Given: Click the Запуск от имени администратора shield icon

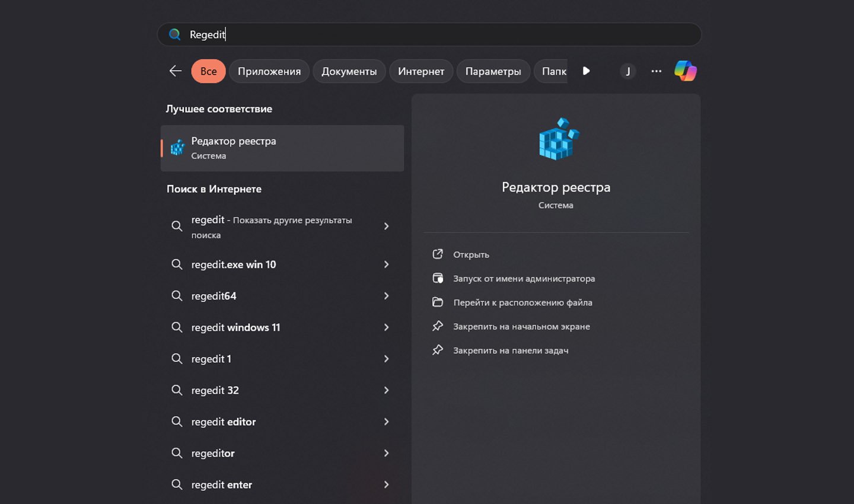Looking at the screenshot, I should tap(438, 278).
